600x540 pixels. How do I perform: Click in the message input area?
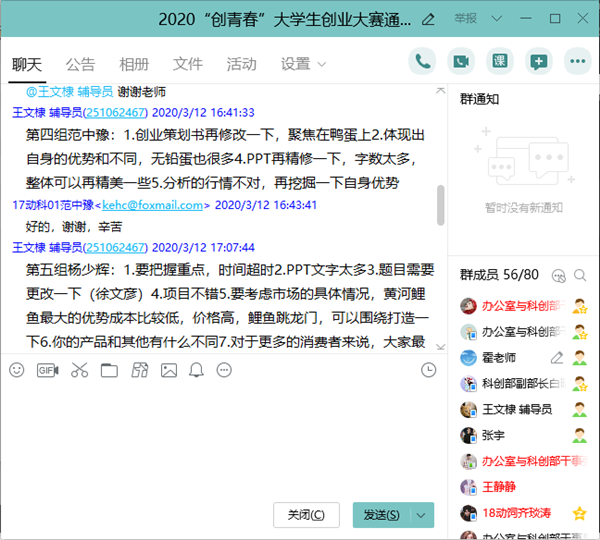click(x=220, y=440)
